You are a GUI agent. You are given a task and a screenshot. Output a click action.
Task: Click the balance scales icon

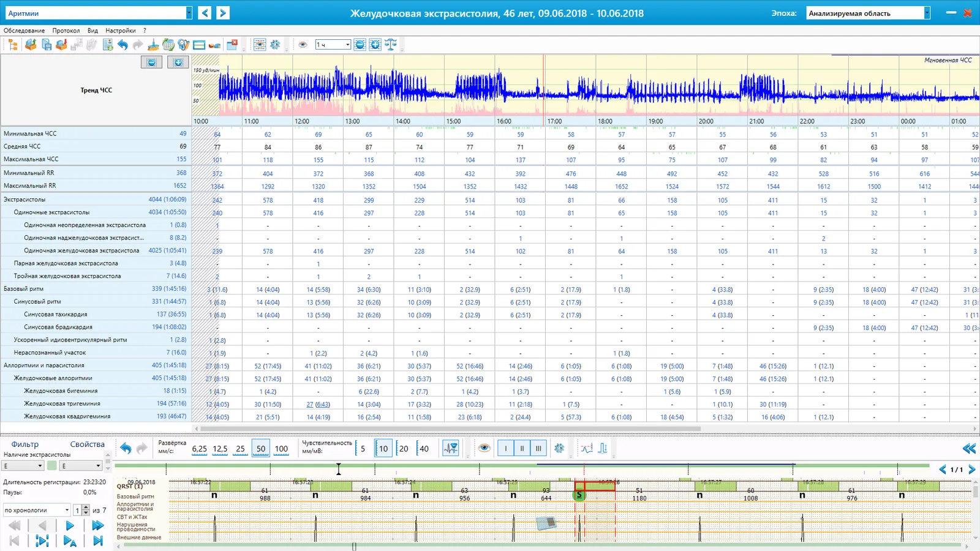[x=391, y=45]
